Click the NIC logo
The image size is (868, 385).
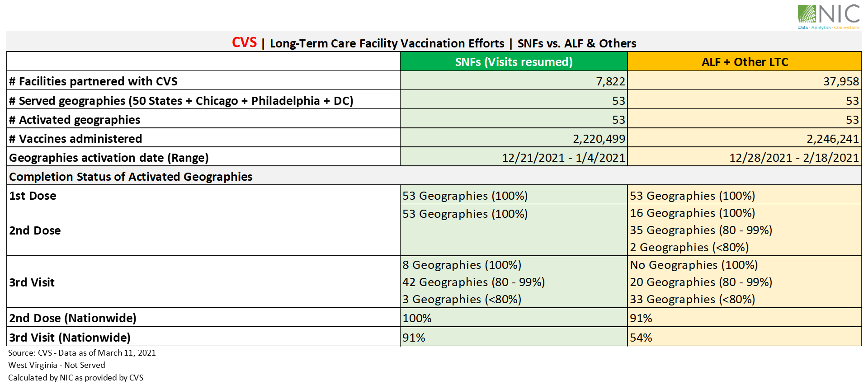click(x=829, y=17)
